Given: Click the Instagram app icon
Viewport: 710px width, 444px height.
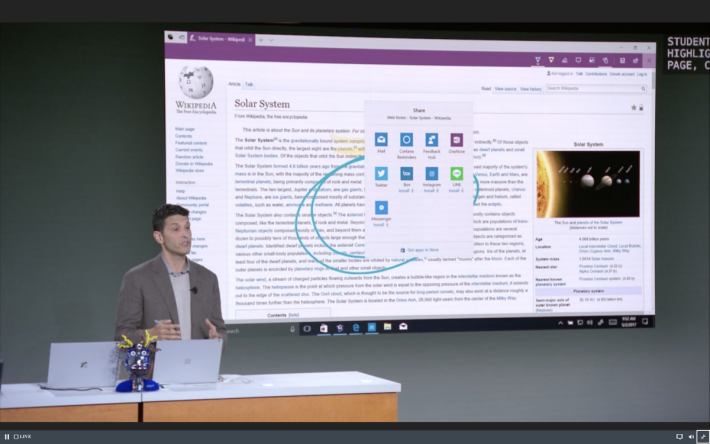Looking at the screenshot, I should [432, 173].
